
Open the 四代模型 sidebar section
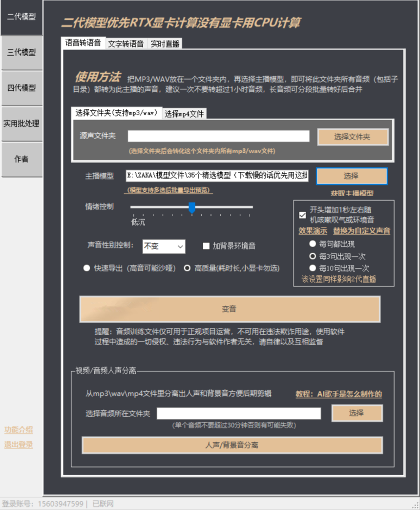point(21,88)
